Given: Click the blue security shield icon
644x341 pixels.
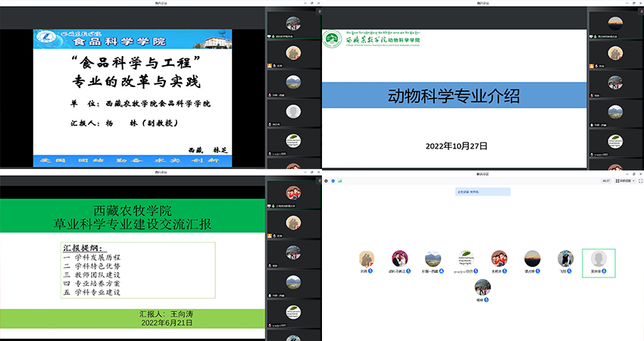Looking at the screenshot, I should (332, 181).
